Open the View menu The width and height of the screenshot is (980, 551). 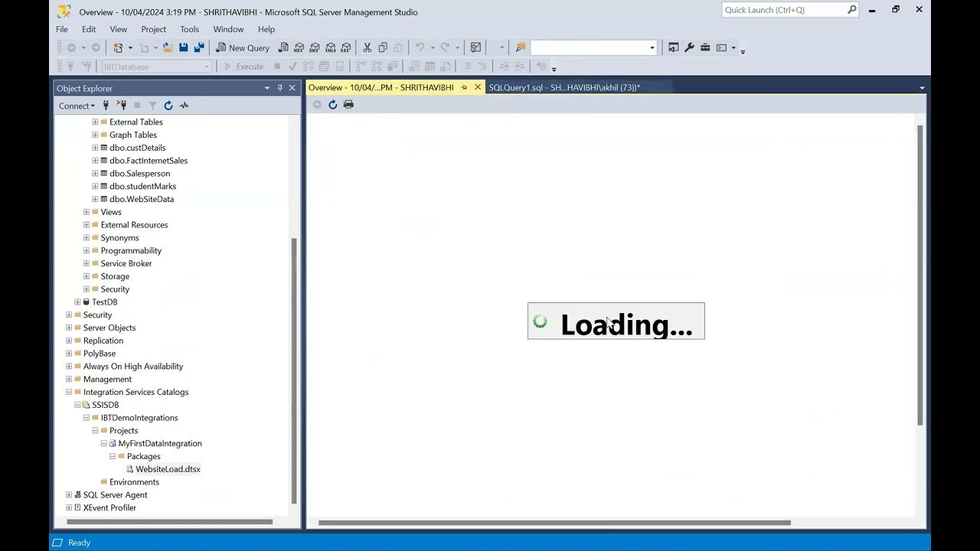coord(118,29)
